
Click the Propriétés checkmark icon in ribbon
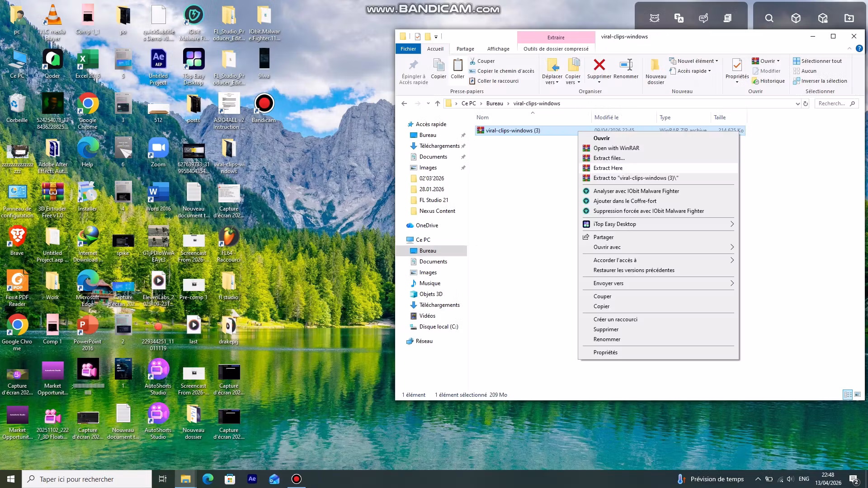pos(737,65)
